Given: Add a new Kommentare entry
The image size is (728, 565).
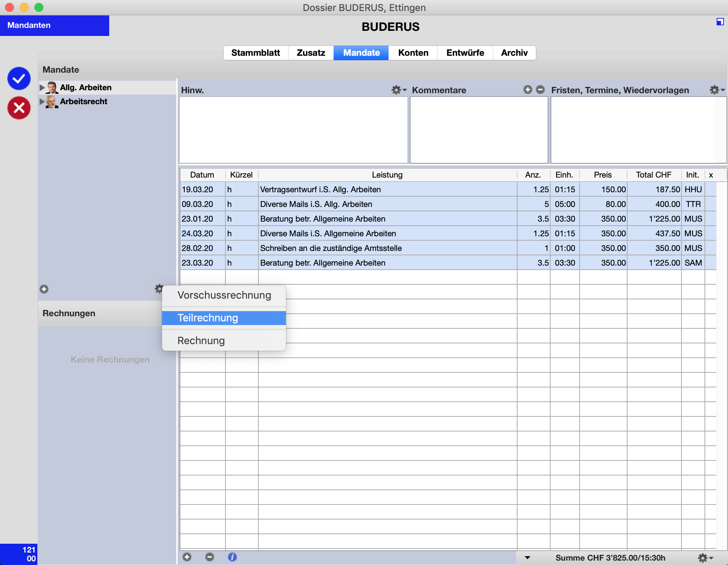Looking at the screenshot, I should (527, 90).
